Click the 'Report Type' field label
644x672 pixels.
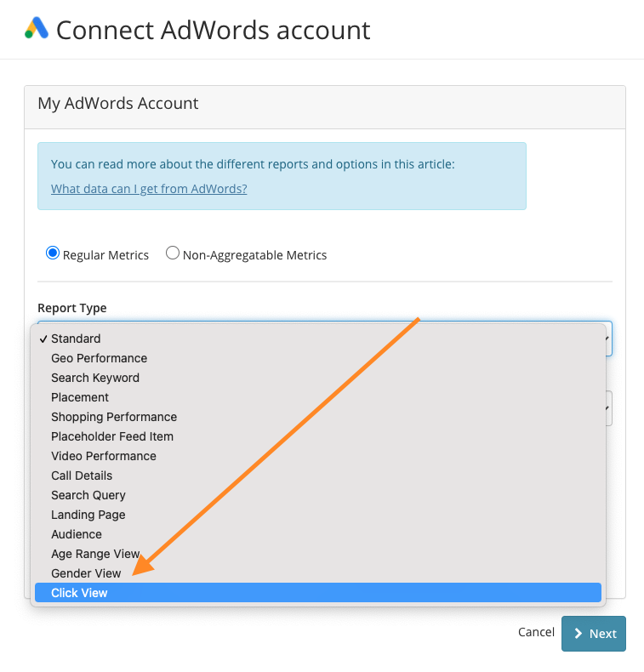(72, 308)
